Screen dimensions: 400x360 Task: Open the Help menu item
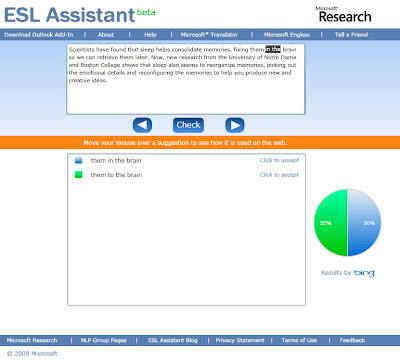[150, 35]
